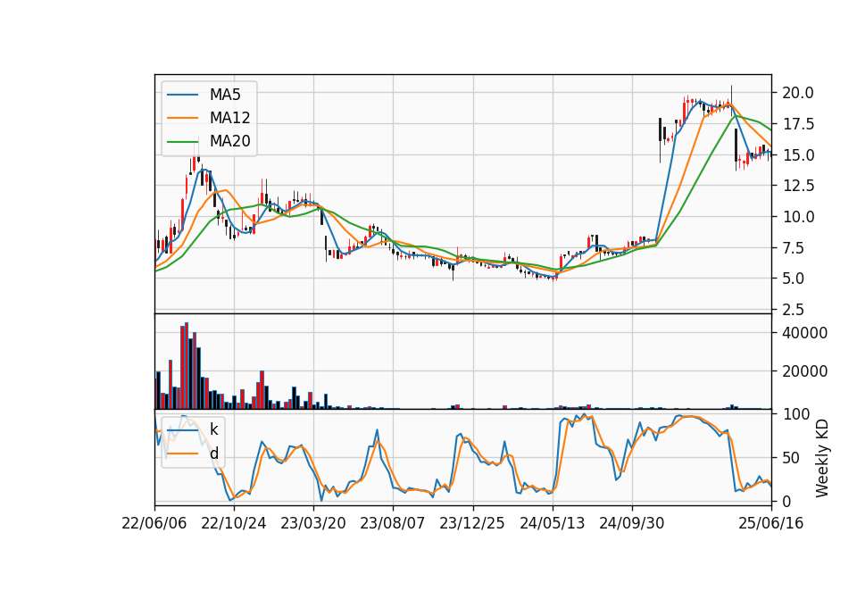Click the Weekly KD axis title

[822, 459]
